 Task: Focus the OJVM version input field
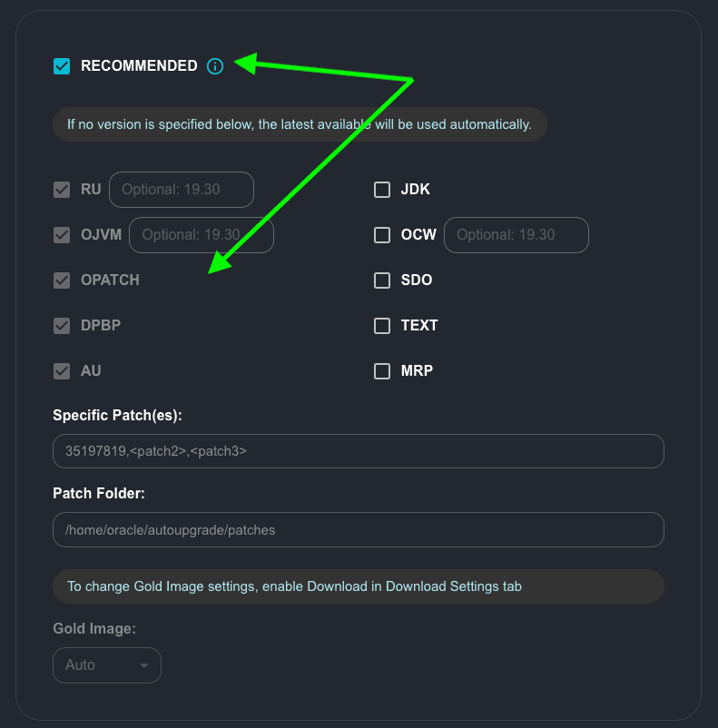click(201, 234)
